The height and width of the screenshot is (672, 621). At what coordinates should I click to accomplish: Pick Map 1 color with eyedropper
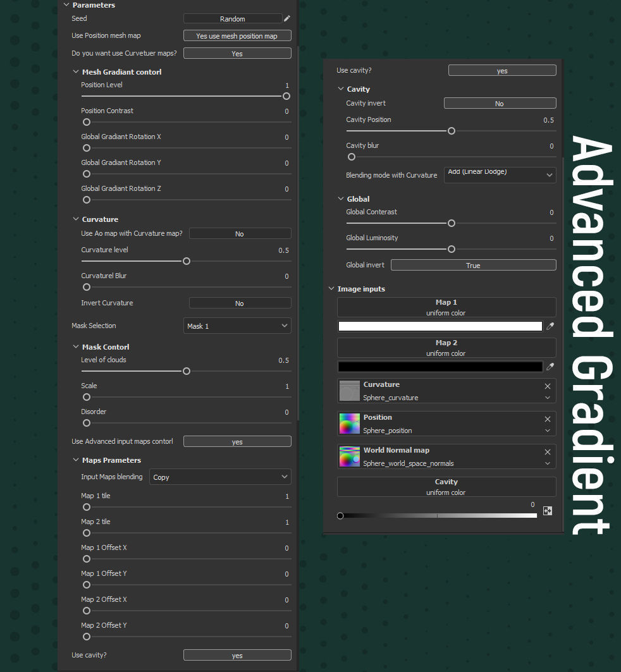click(550, 326)
